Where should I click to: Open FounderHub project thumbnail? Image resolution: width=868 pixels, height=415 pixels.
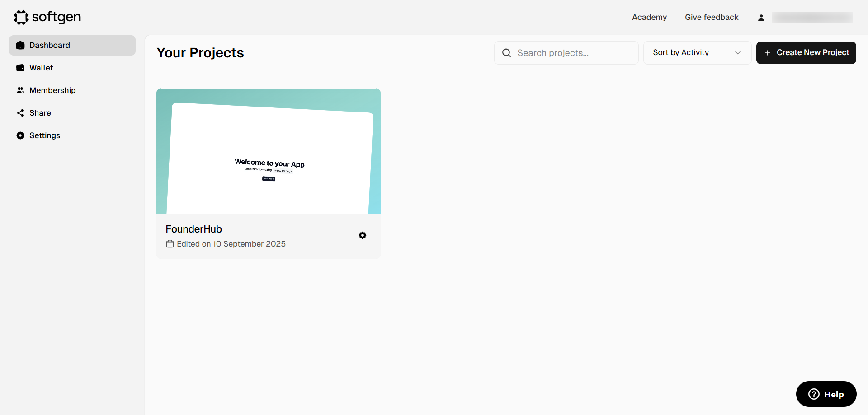[269, 151]
